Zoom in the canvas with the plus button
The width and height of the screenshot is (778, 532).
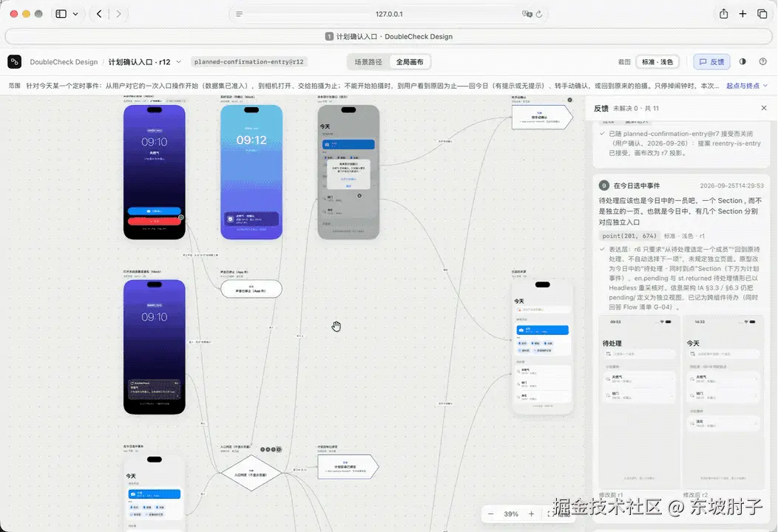[x=532, y=514]
